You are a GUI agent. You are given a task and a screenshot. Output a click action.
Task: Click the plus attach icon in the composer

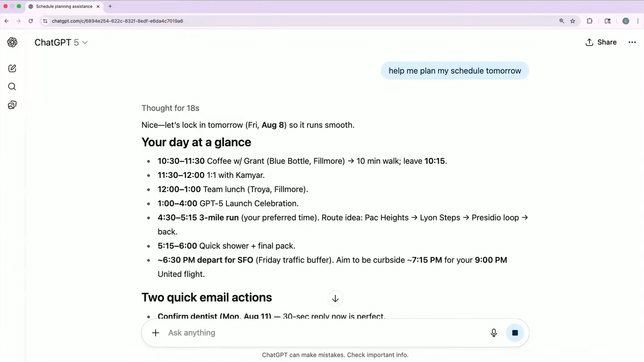(156, 333)
